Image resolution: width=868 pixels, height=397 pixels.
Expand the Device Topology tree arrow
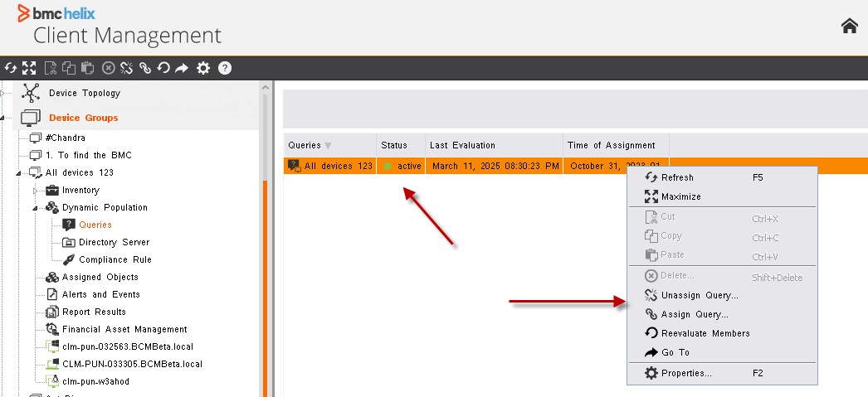point(2,94)
